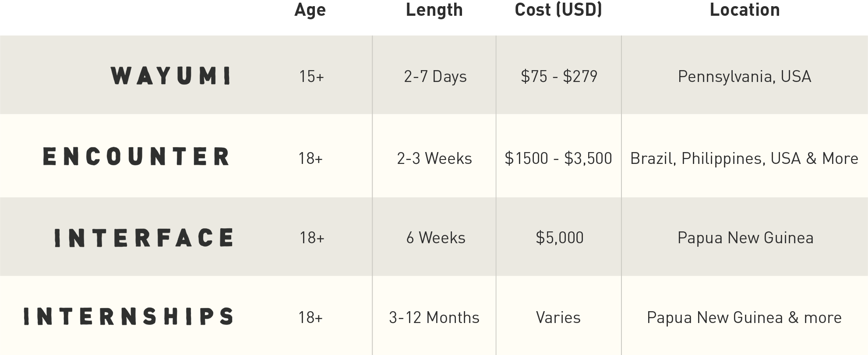
Task: Select the 2-3 Weeks length cell
Action: (434, 158)
